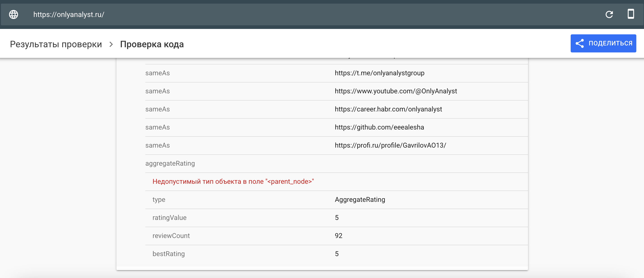Select the youtube.com/@OnlyAnalyst sameAs value

pyautogui.click(x=396, y=91)
